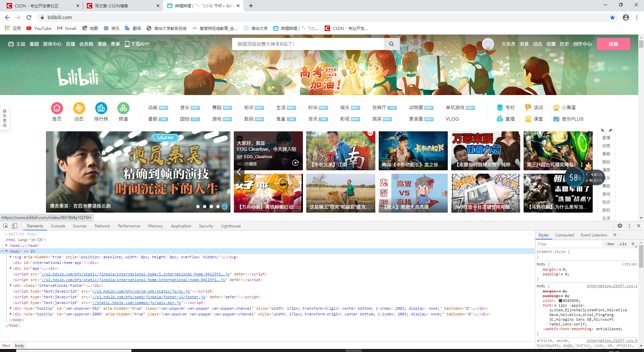
Task: Click the Styles filter input
Action: pos(569,244)
